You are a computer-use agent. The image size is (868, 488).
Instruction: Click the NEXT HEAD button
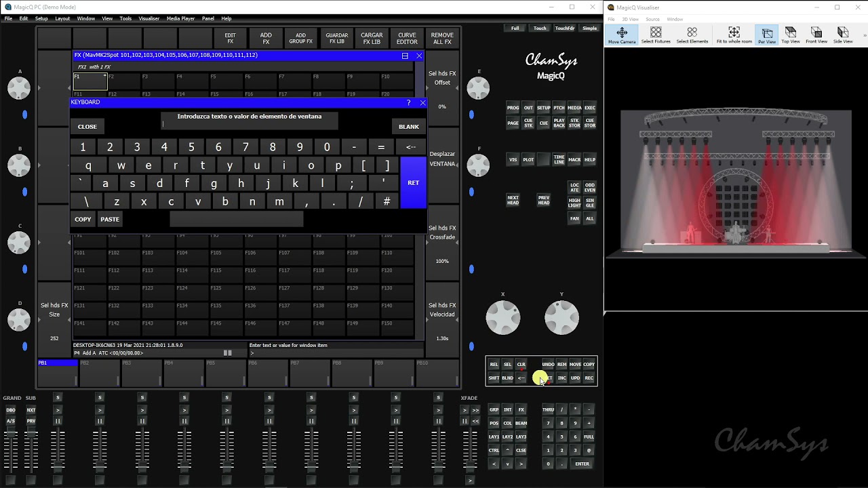(x=513, y=200)
